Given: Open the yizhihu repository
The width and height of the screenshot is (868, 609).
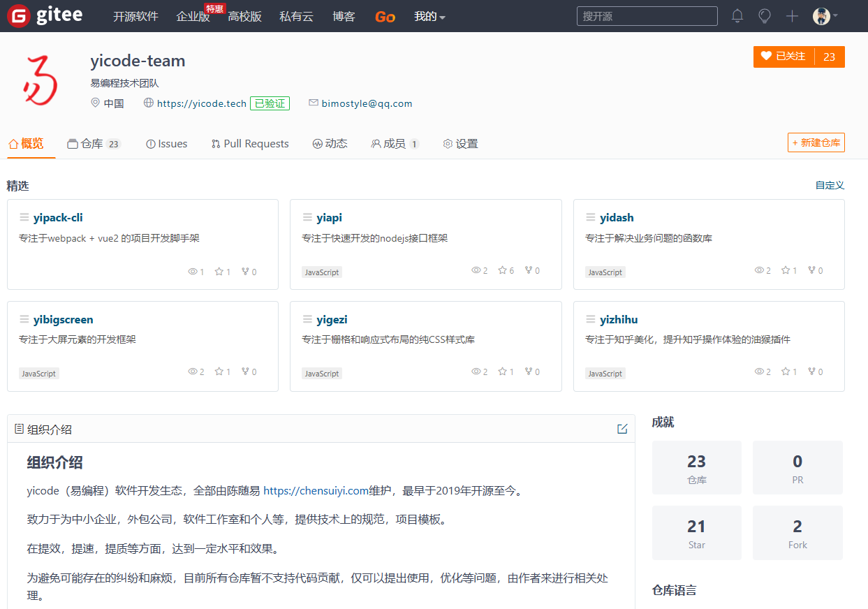Looking at the screenshot, I should [619, 320].
